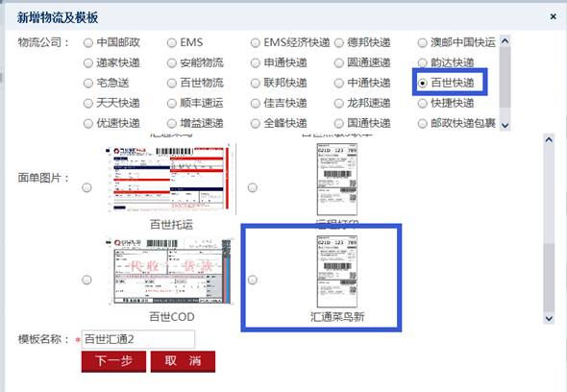Select 顺丰速运 radio button
Viewport: 567px width, 392px height.
click(172, 104)
